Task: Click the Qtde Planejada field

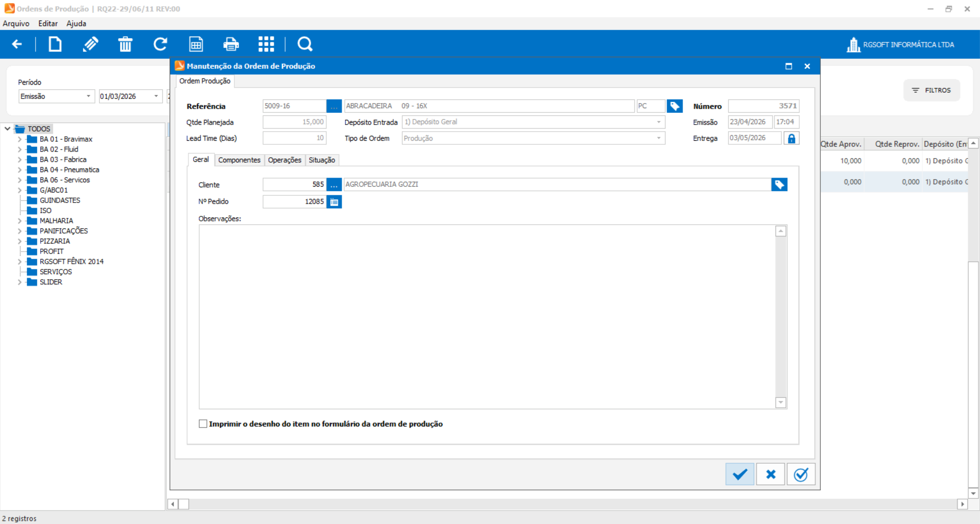Action: coord(294,122)
